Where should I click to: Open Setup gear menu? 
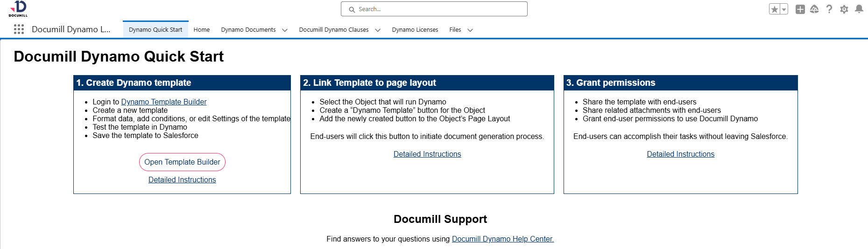(x=844, y=9)
